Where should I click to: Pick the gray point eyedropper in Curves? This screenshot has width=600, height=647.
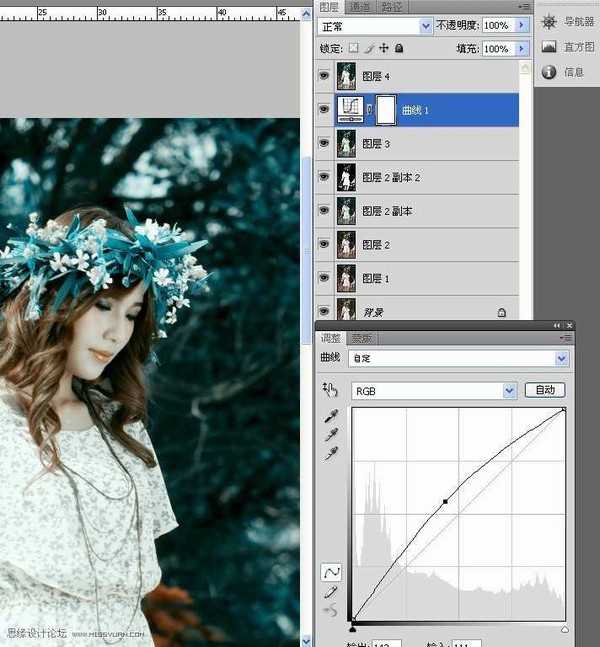click(330, 434)
